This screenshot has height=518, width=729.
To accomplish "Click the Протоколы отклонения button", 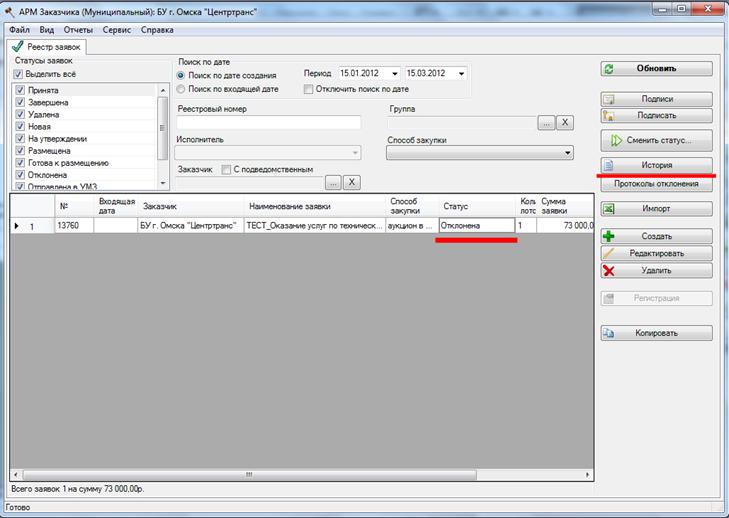I will pyautogui.click(x=656, y=184).
